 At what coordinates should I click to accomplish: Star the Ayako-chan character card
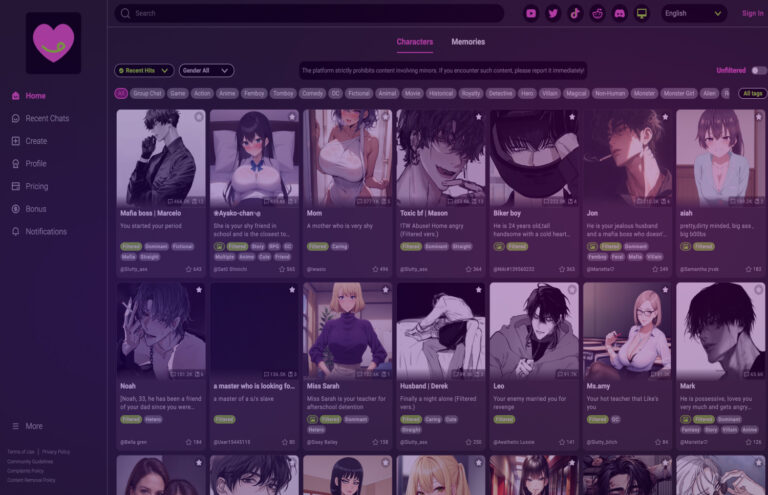coord(292,117)
